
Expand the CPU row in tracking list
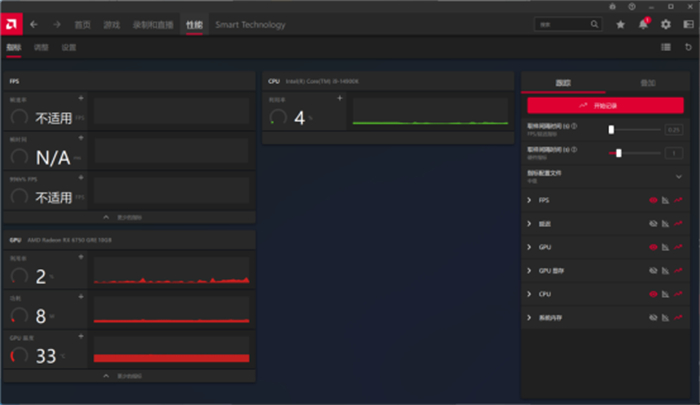(x=529, y=294)
